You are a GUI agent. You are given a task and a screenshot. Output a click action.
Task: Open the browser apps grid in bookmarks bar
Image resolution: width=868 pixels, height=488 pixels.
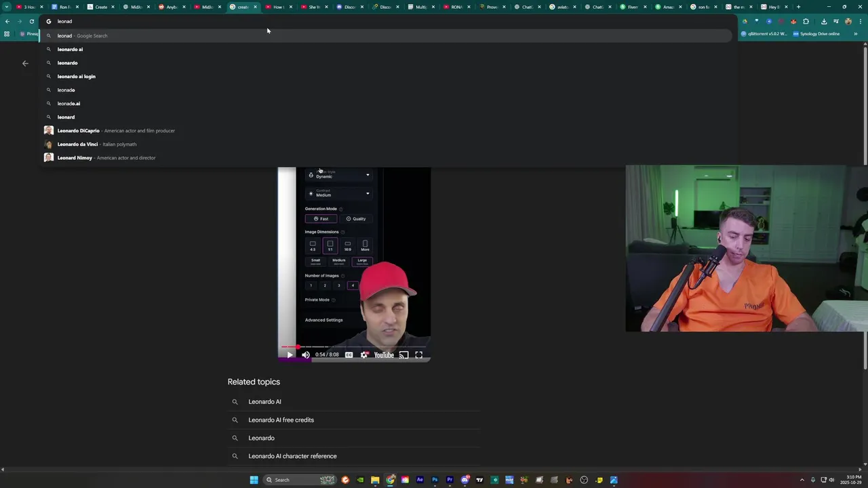pos(7,34)
